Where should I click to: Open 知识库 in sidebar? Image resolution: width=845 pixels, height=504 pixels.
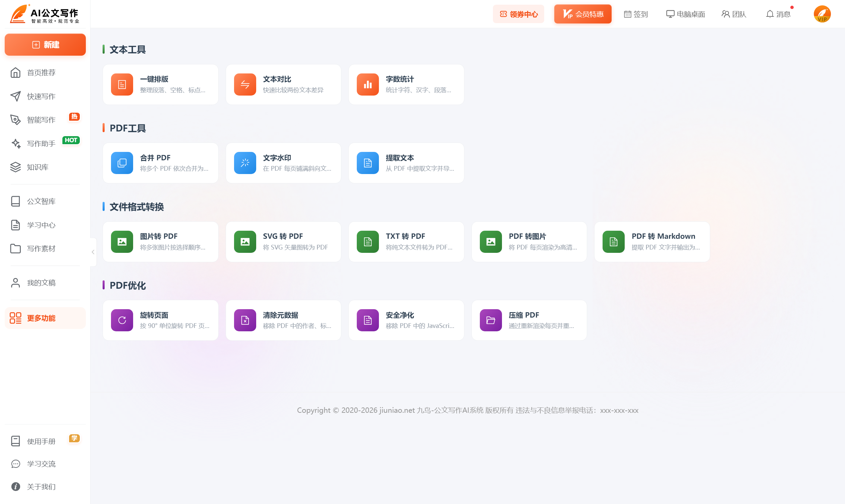point(45,167)
